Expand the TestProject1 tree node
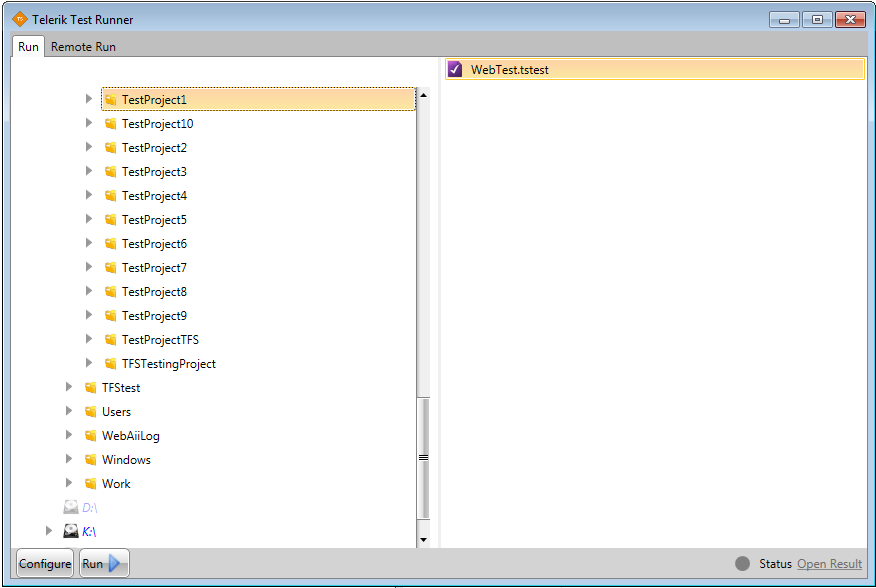Screen dimensions: 876x588 click(x=89, y=99)
